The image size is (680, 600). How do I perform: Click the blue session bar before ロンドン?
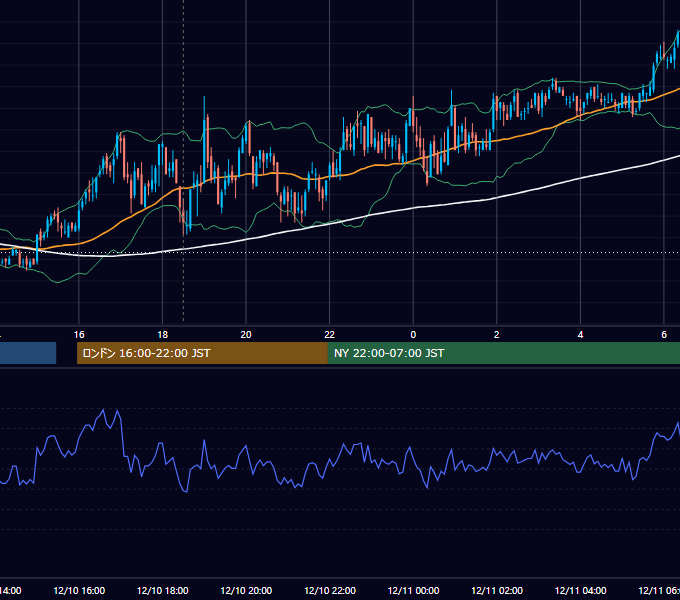click(28, 353)
